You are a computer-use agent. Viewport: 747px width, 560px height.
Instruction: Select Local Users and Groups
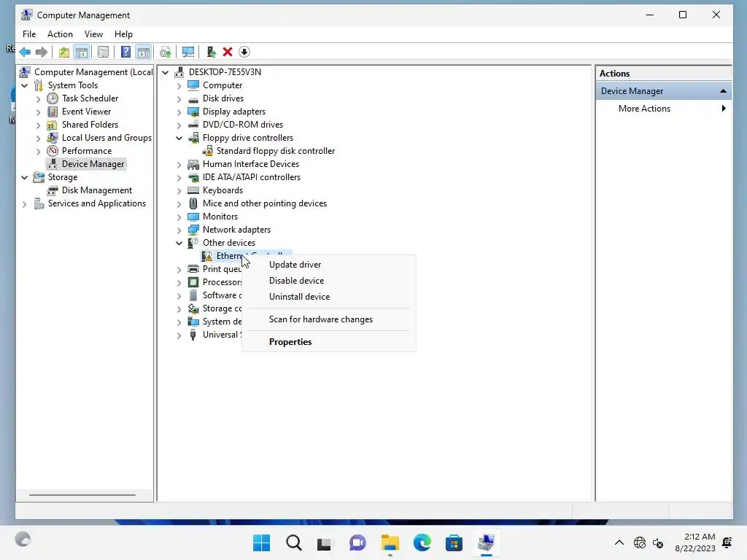[x=107, y=138]
